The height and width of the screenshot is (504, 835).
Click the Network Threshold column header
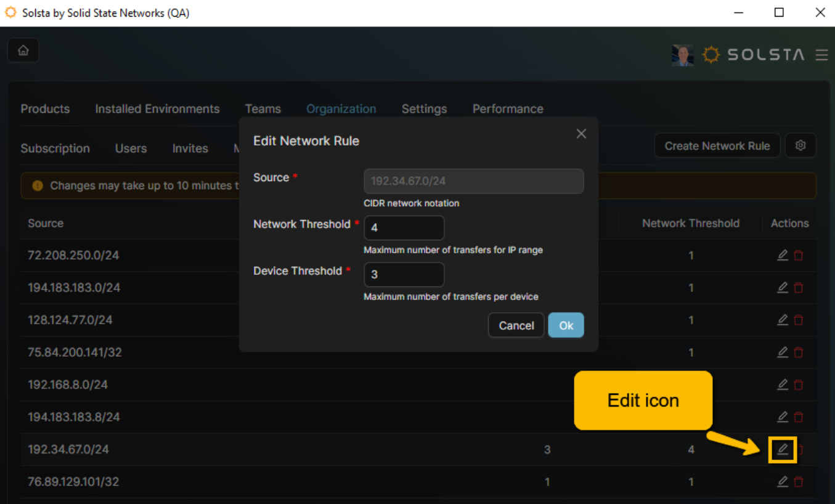coord(691,223)
